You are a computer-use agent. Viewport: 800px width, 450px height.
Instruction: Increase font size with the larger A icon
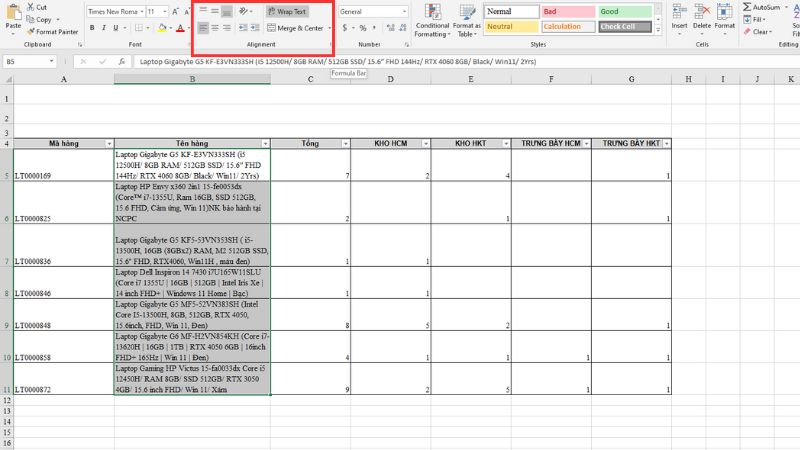176,11
